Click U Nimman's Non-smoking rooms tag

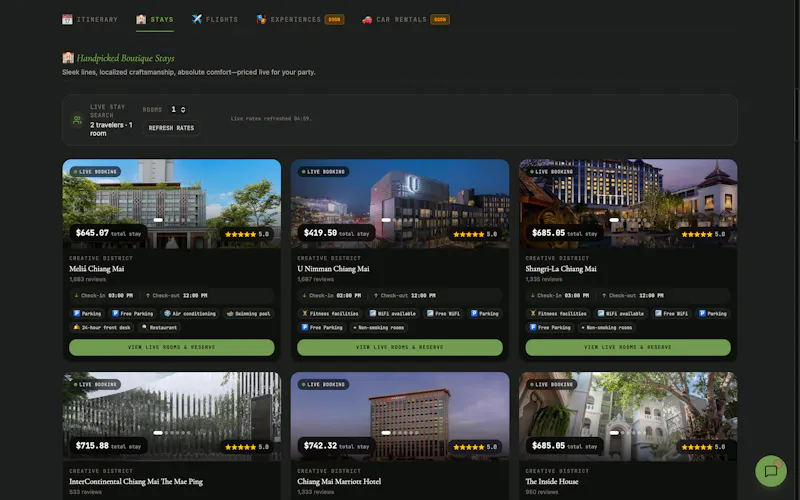coord(378,328)
